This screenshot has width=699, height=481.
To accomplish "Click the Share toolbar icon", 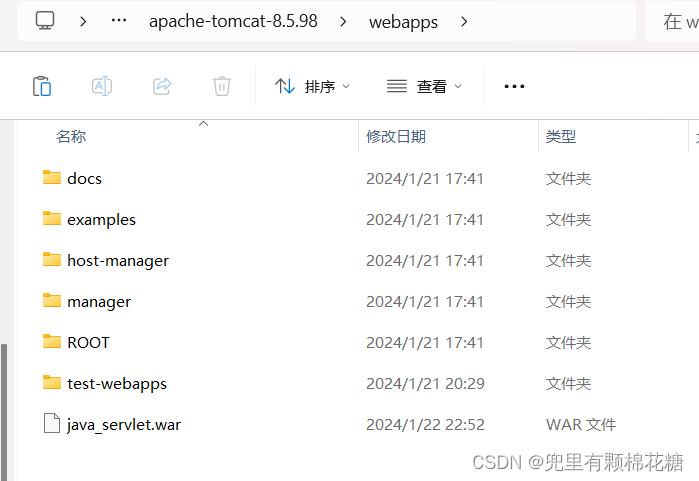I will tap(162, 86).
